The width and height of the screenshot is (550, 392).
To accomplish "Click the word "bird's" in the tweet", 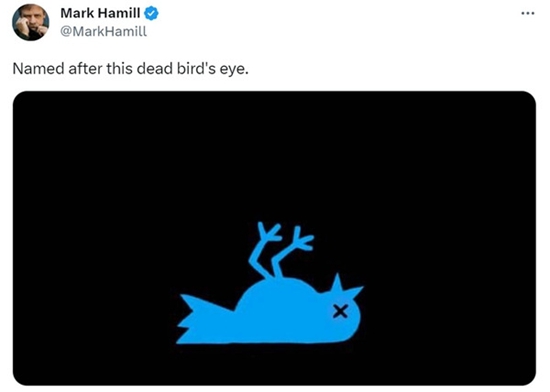I will (x=196, y=69).
